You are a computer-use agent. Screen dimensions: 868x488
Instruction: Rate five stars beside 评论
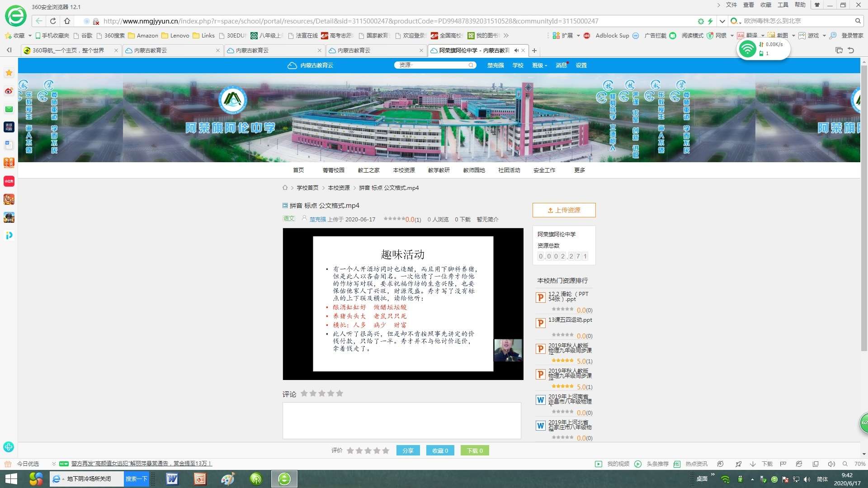pyautogui.click(x=340, y=394)
